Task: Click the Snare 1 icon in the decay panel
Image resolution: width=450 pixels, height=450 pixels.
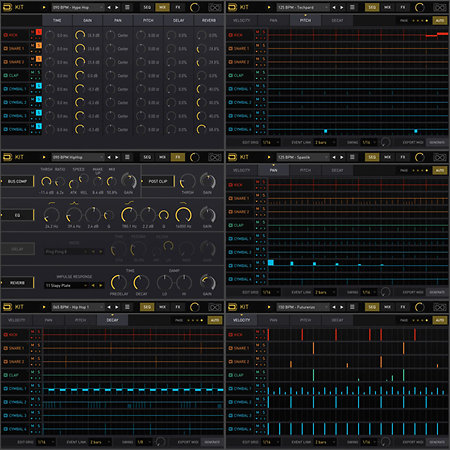Action: click(x=5, y=348)
